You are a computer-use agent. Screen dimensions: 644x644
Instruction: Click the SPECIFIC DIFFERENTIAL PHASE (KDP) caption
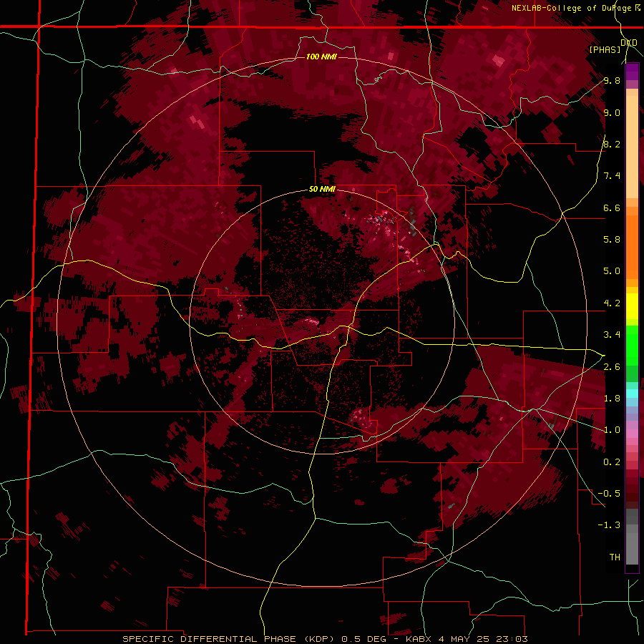(227, 639)
